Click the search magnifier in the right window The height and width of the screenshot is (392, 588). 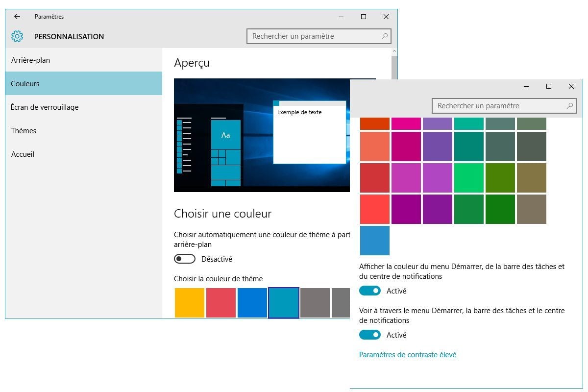point(570,106)
